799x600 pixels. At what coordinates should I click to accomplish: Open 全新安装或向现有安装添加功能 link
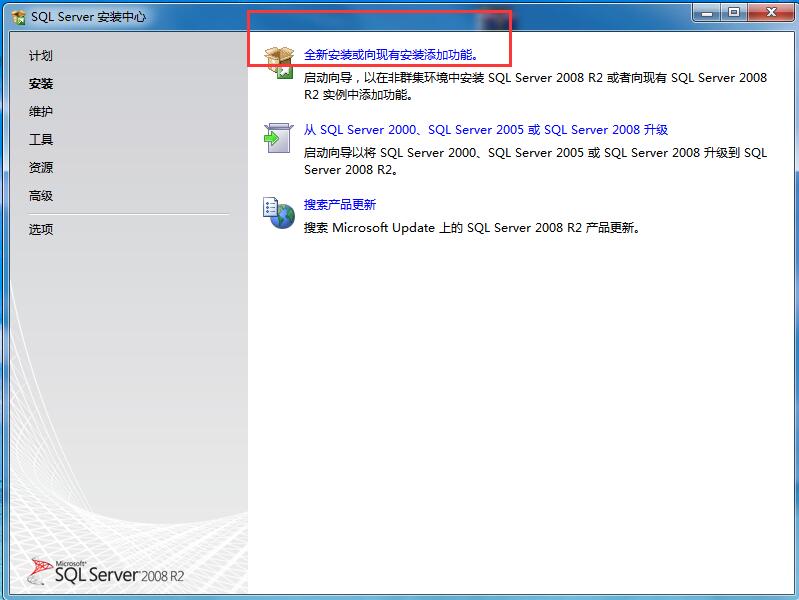[x=390, y=55]
